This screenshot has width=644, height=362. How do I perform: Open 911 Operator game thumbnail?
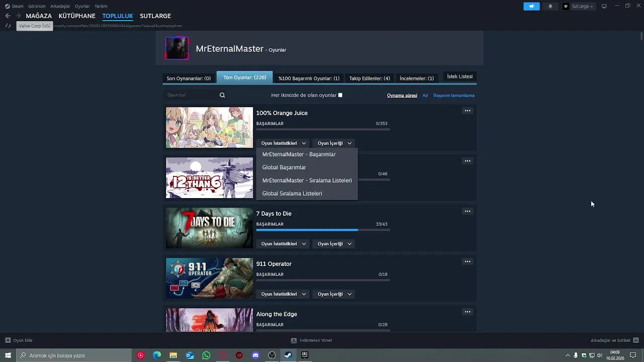209,278
